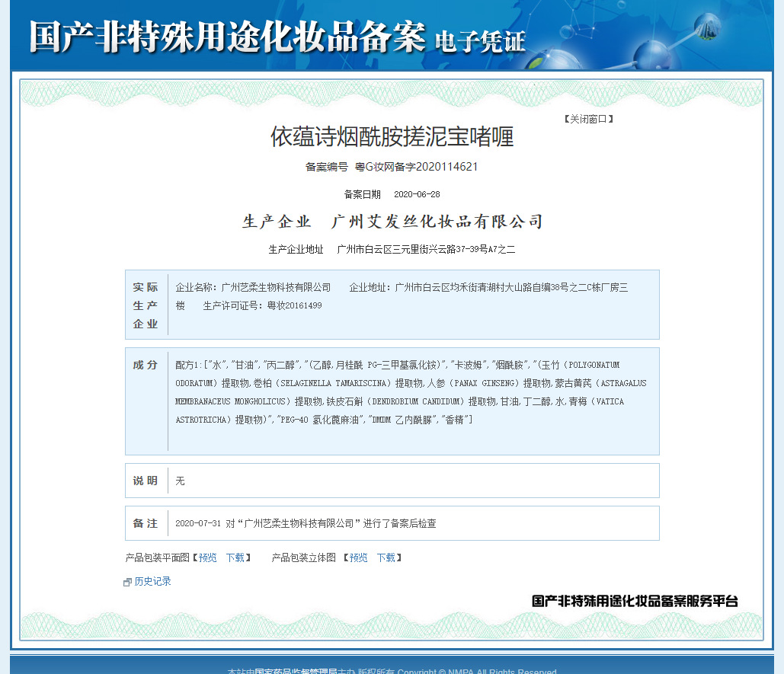Click the manufacturer name 广州艾发丝化妆品有限公司
The width and height of the screenshot is (784, 674).
pyautogui.click(x=437, y=222)
